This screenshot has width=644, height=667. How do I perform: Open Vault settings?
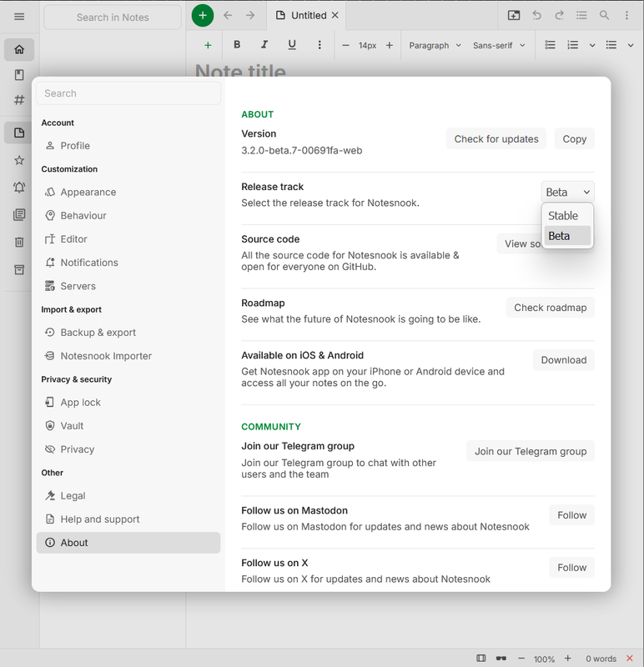coord(128,426)
